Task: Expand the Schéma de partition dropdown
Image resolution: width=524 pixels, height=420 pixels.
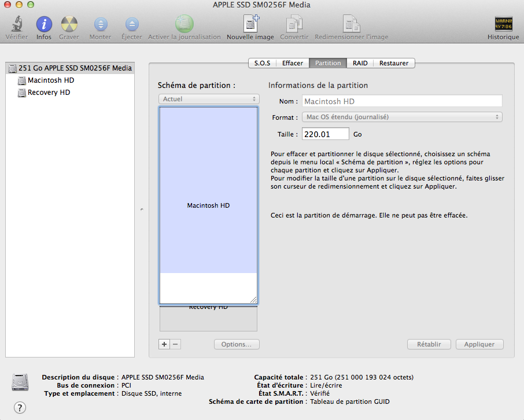Action: pyautogui.click(x=208, y=99)
